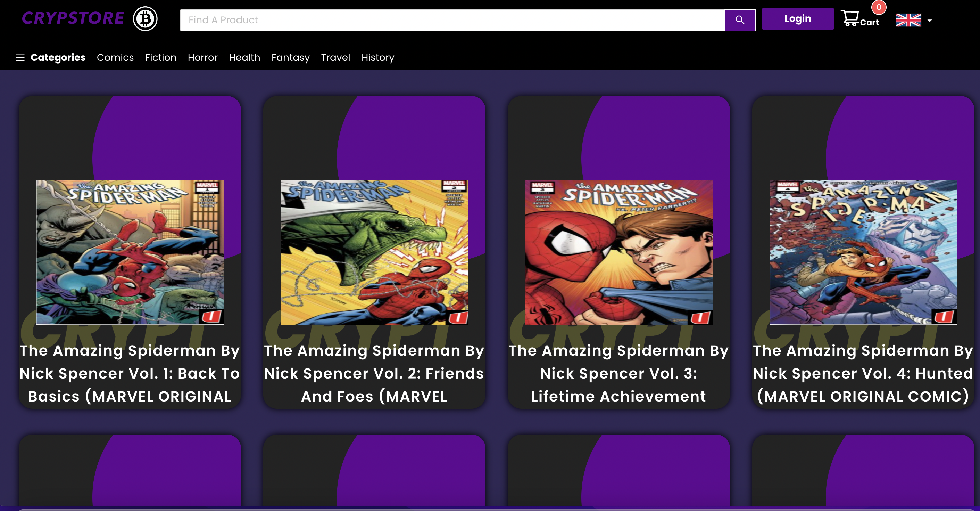This screenshot has width=980, height=511.
Task: Open the shopping cart icon
Action: (849, 18)
